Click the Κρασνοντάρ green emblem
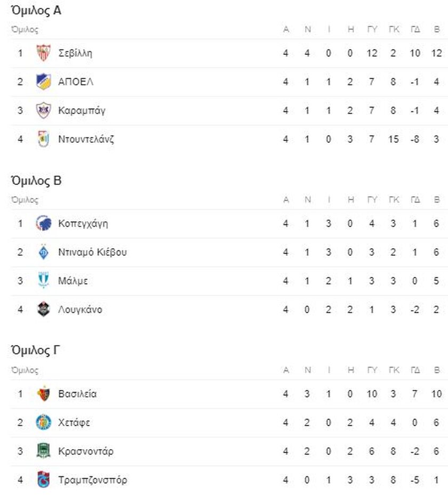The height and width of the screenshot is (504, 448). coord(43,451)
